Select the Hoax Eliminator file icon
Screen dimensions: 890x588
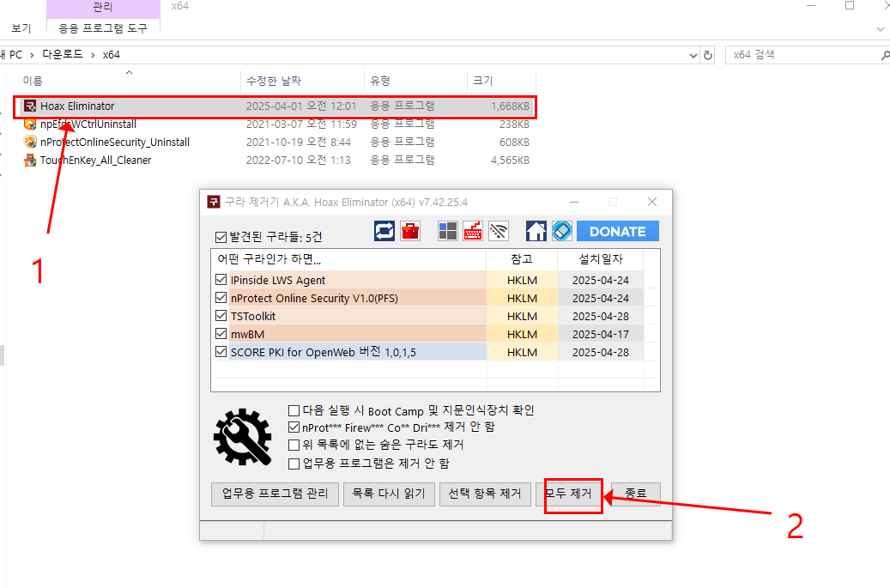(30, 106)
